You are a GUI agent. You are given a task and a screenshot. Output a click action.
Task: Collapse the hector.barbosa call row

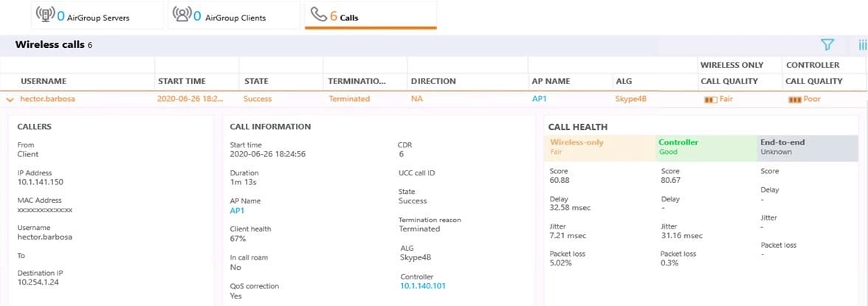click(x=10, y=99)
